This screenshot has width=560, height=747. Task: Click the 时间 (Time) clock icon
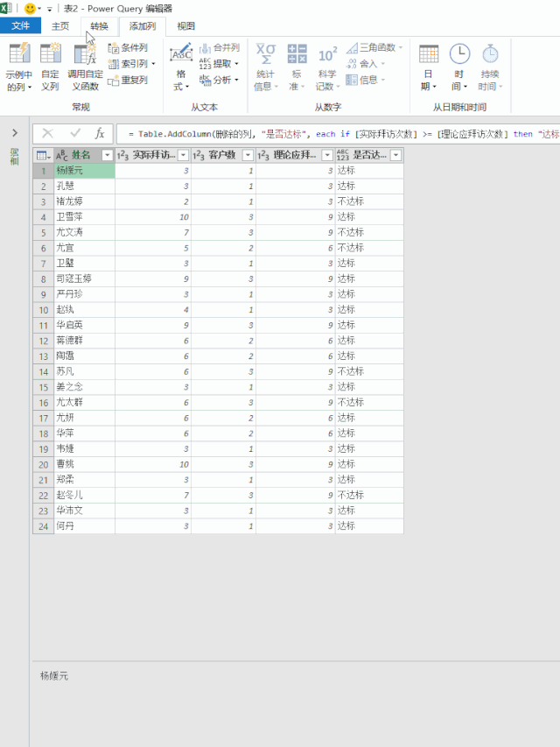459,55
